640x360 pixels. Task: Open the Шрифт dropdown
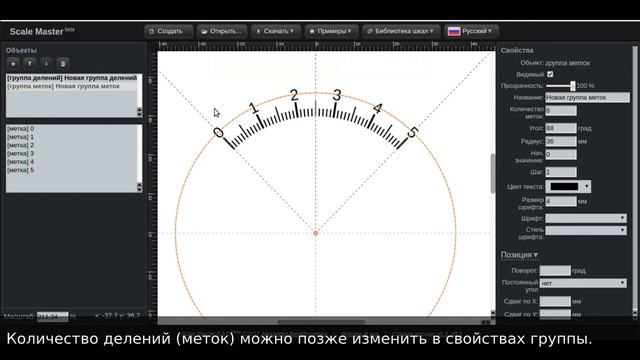click(x=586, y=218)
